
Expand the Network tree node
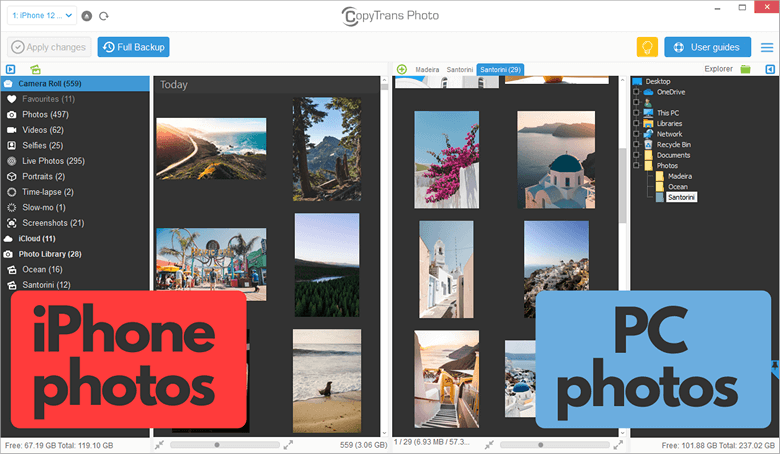636,134
